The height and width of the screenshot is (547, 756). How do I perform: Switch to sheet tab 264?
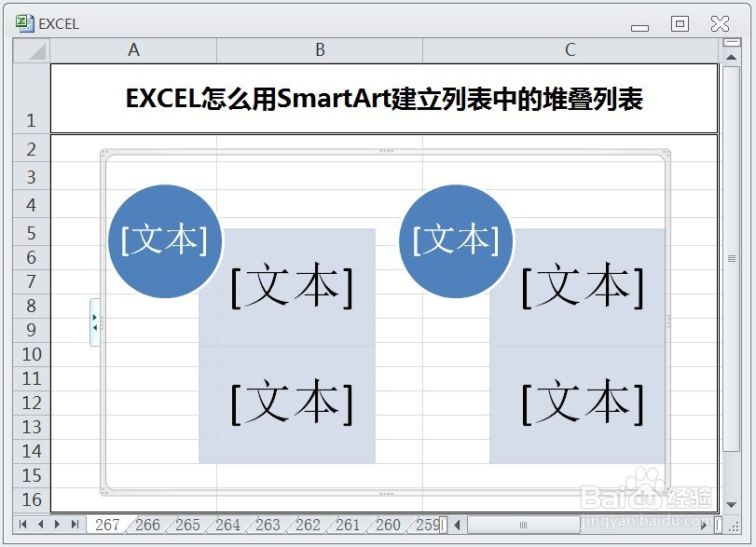click(x=227, y=525)
